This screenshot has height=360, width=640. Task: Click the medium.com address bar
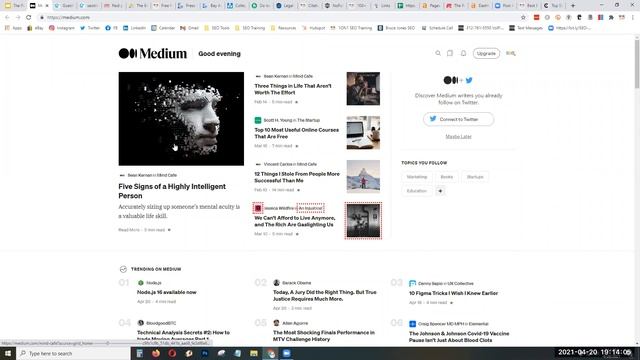tap(278, 18)
